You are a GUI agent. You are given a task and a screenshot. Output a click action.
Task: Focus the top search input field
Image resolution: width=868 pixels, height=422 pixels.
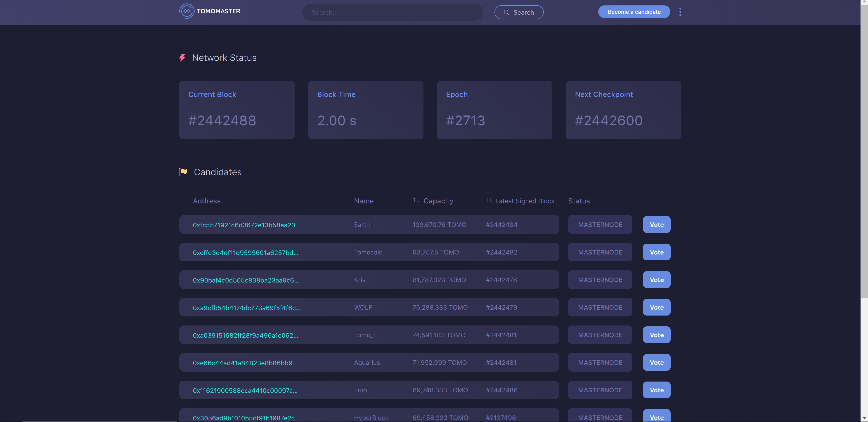392,12
